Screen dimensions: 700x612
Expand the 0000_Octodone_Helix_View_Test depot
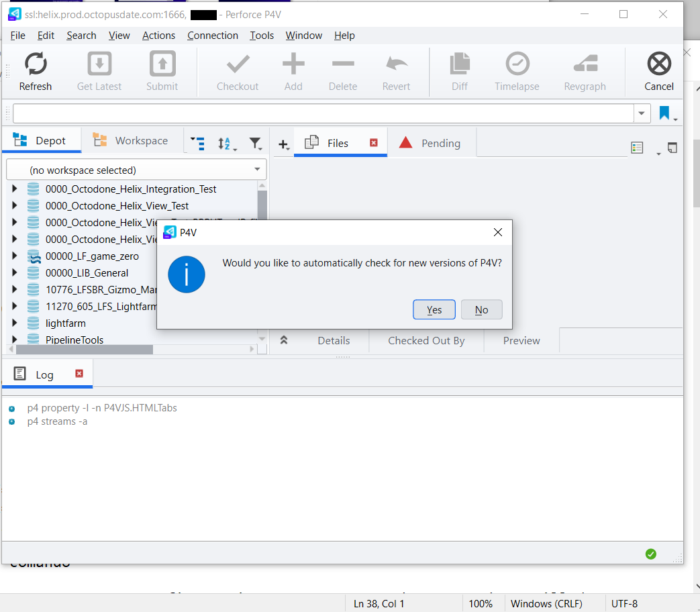(x=14, y=205)
